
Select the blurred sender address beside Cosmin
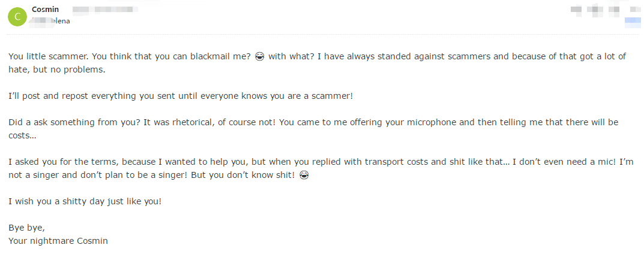tap(104, 10)
